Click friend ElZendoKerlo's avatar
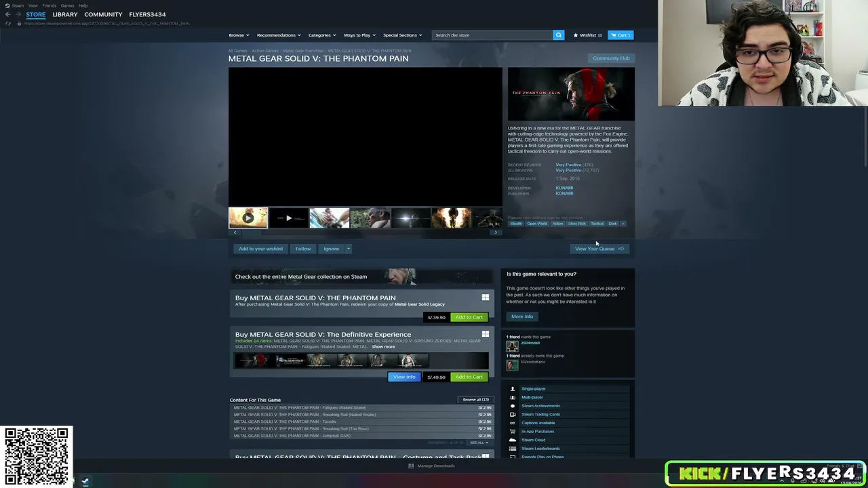This screenshot has height=488, width=868. coord(512,365)
